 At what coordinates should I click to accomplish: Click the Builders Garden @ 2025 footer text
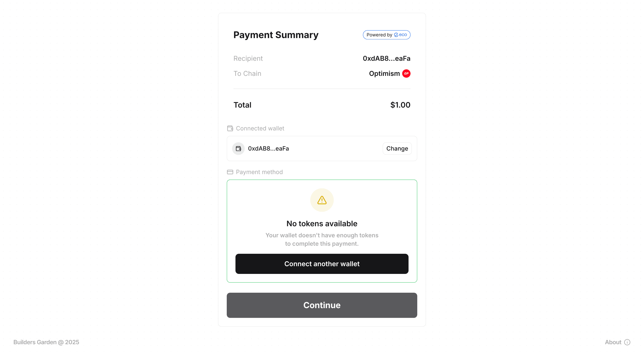(46, 342)
